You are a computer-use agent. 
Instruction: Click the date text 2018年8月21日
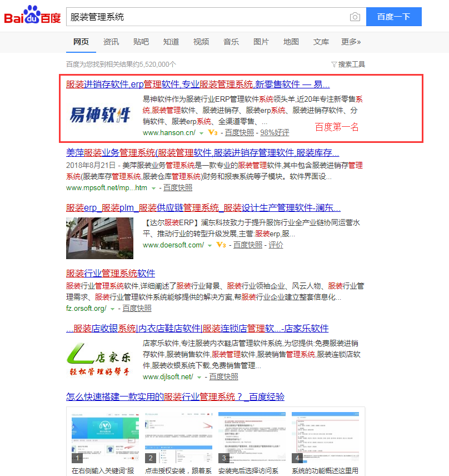pyautogui.click(x=91, y=166)
